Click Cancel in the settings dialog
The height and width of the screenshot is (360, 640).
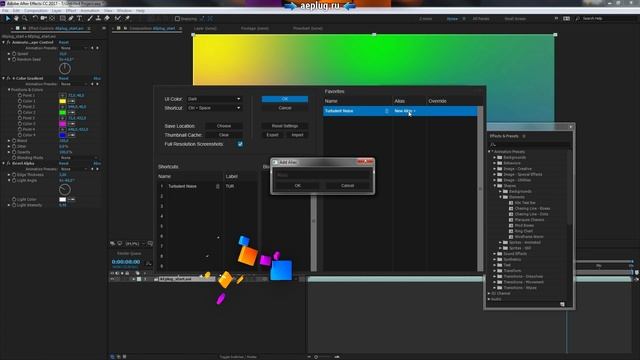tap(285, 108)
